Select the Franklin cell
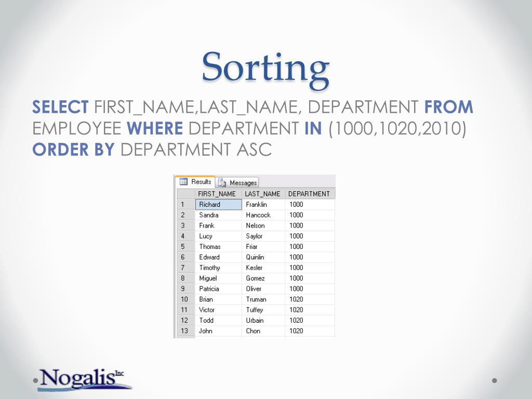532x399 pixels. (x=263, y=205)
